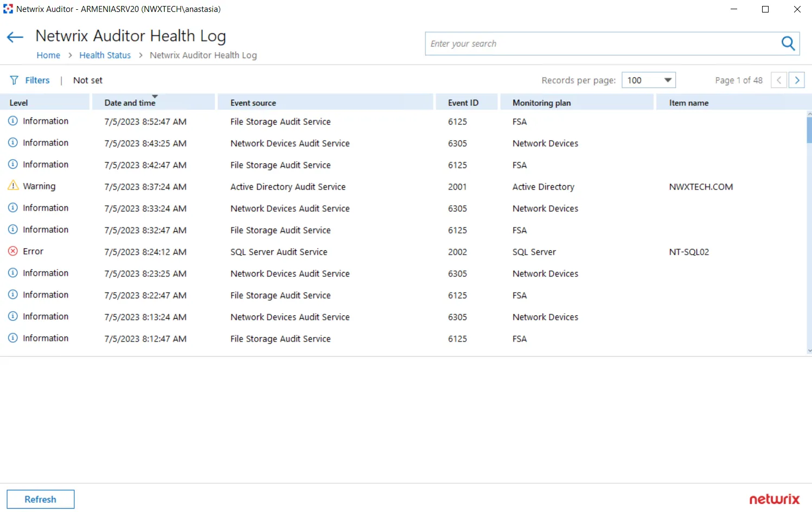Open the Records per page dropdown
This screenshot has height=512, width=812.
(649, 80)
